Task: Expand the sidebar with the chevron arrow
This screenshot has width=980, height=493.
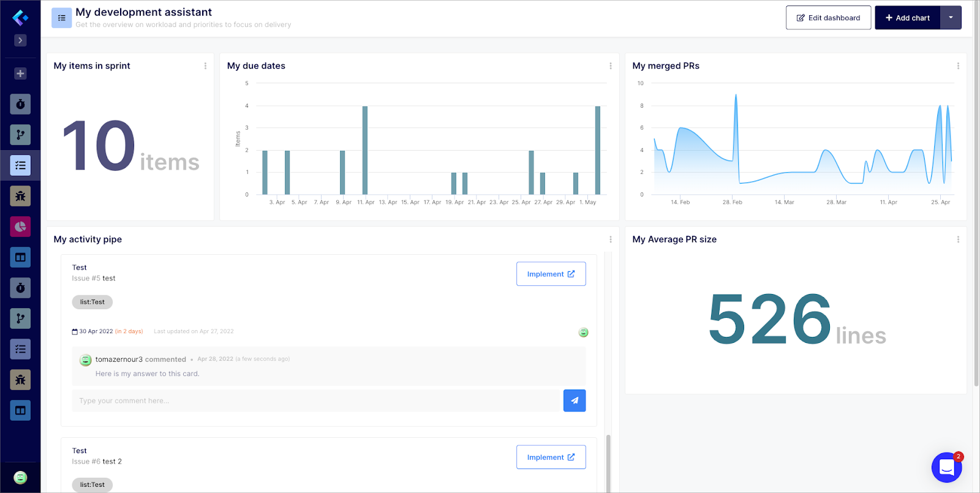Action: pyautogui.click(x=20, y=40)
